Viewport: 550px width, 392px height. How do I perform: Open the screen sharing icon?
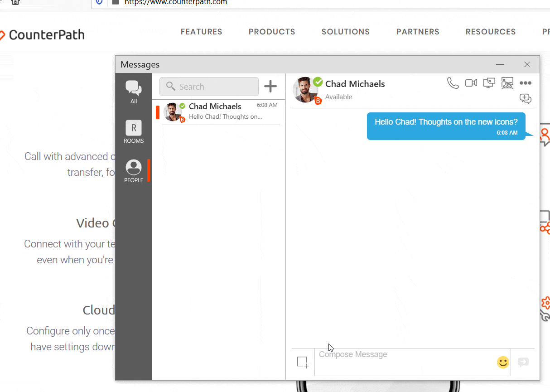[489, 83]
